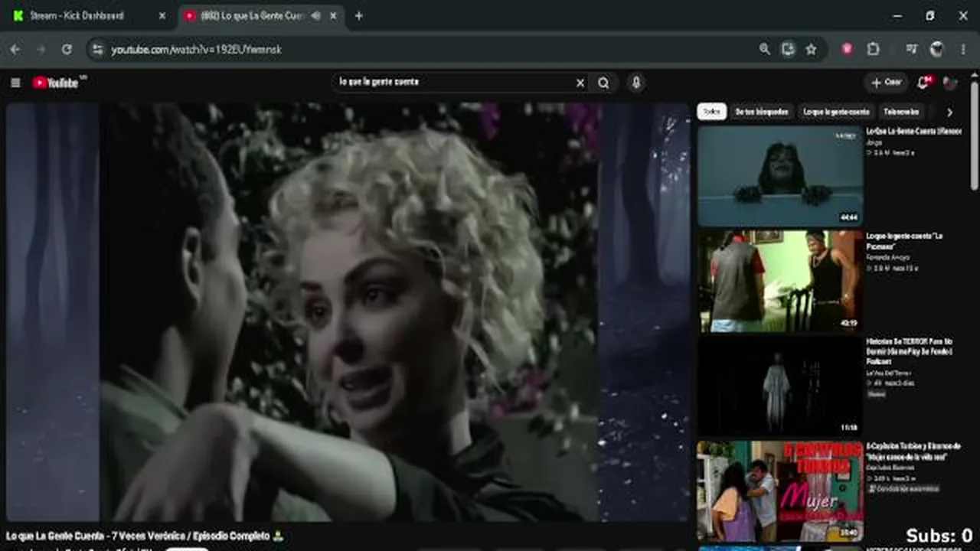Click the install/cast icon in address bar

pyautogui.click(x=788, y=49)
